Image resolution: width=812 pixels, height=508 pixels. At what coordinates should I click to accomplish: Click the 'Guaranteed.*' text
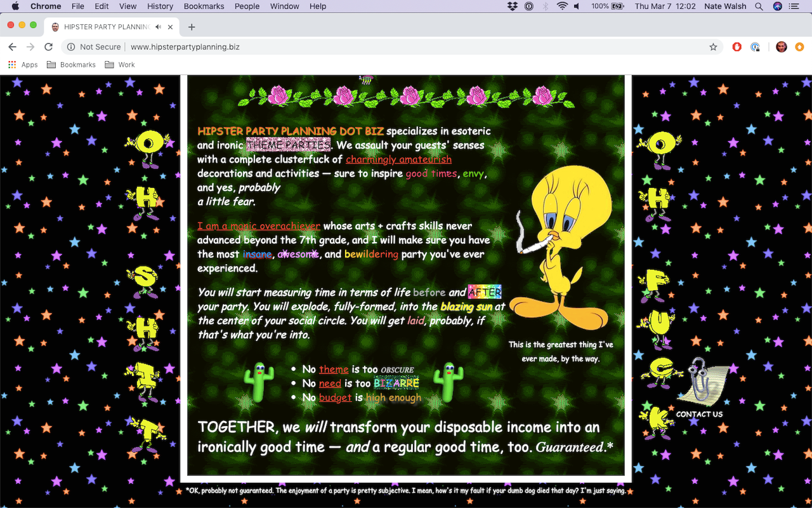point(575,447)
